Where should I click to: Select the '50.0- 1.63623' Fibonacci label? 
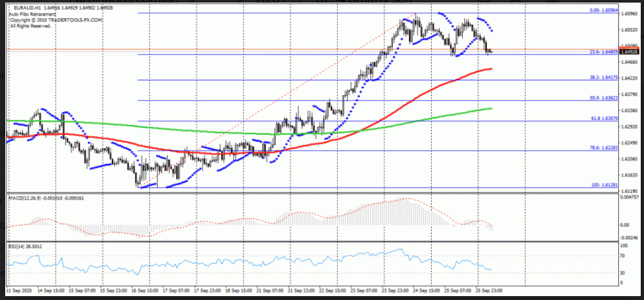tap(603, 98)
